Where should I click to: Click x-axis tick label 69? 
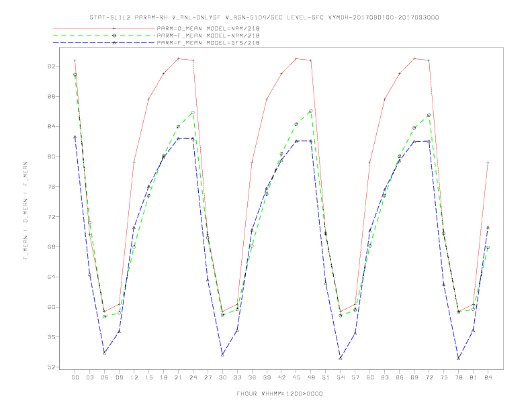[x=414, y=377]
